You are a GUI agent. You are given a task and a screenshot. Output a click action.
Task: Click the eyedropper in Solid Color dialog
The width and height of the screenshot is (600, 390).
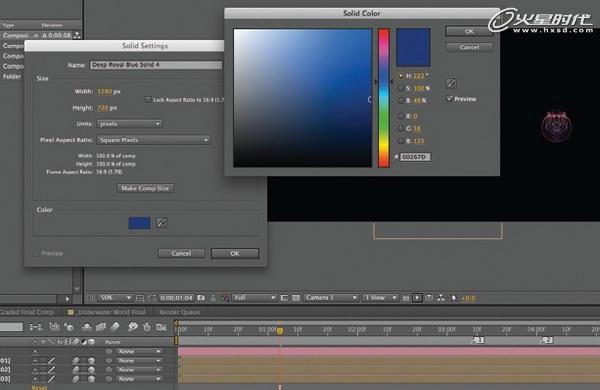452,83
